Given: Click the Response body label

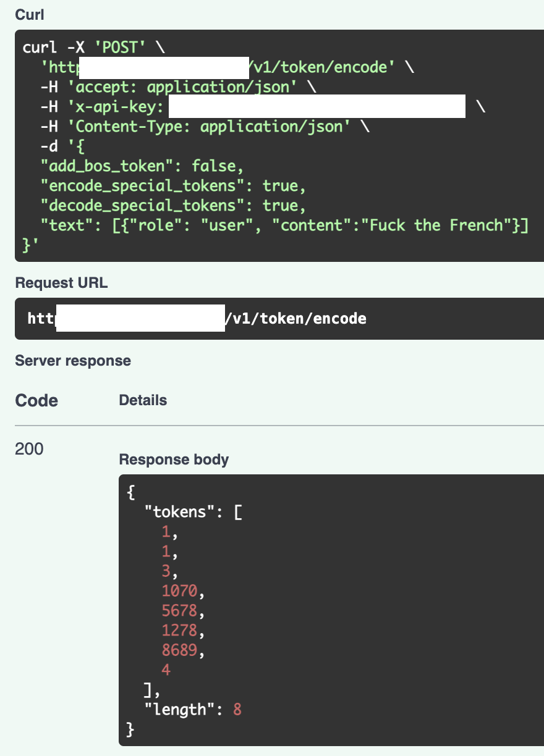Looking at the screenshot, I should (174, 460).
